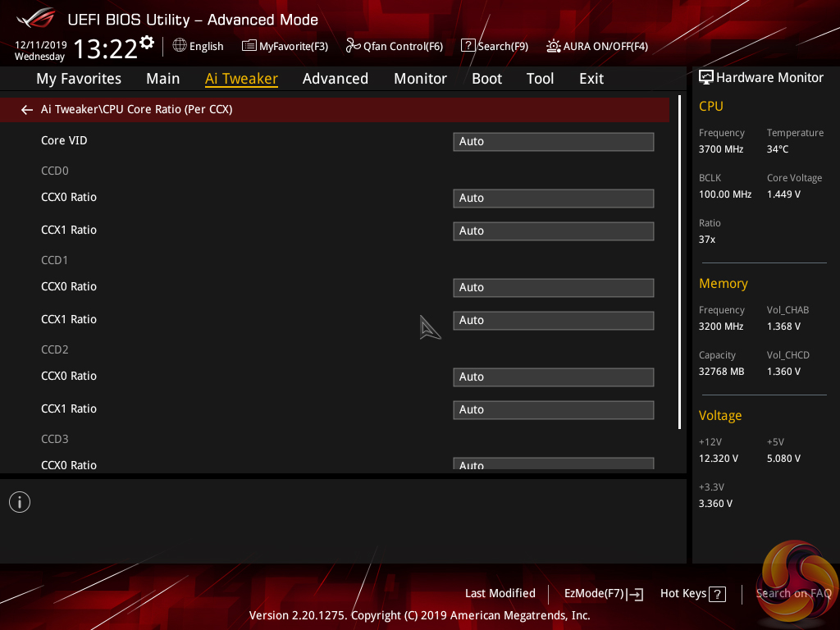Toggle AURA ON/OFF(F4) lighting
The width and height of the screenshot is (840, 630).
click(597, 46)
